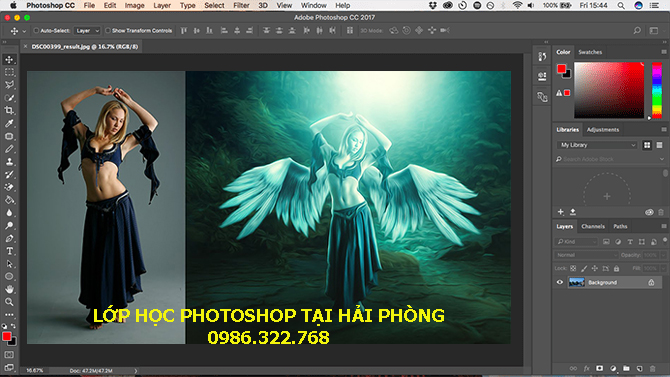Image resolution: width=670 pixels, height=377 pixels.
Task: Open the Layer menu
Action: pyautogui.click(x=162, y=5)
